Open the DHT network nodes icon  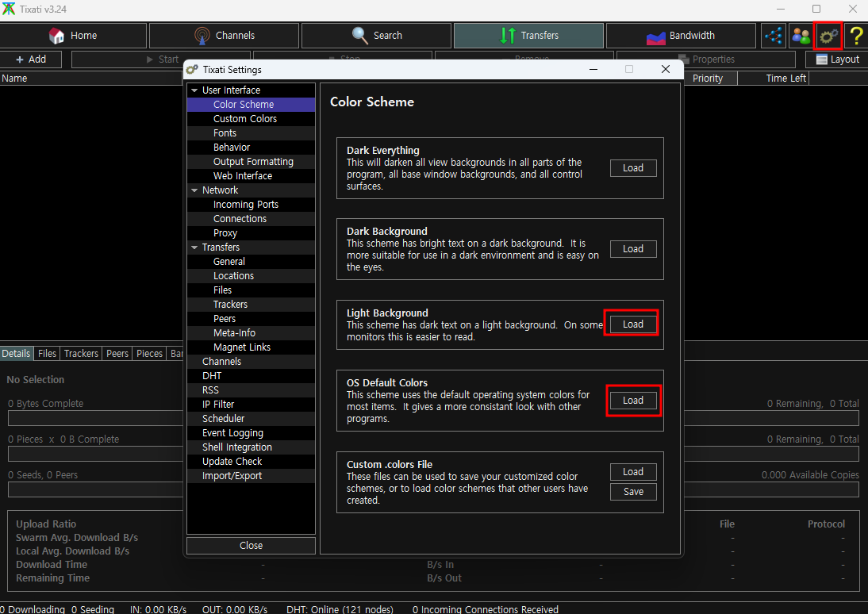point(774,36)
